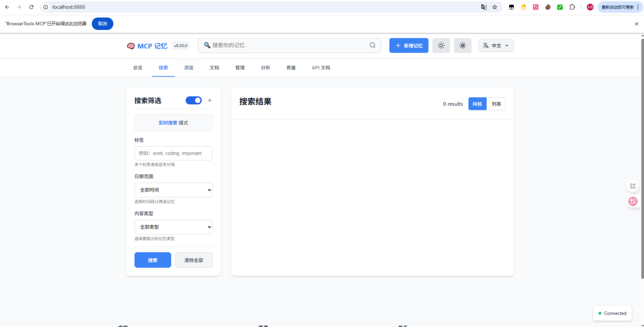
Task: Toggle the live search switch in 搜索筛选
Action: point(194,100)
